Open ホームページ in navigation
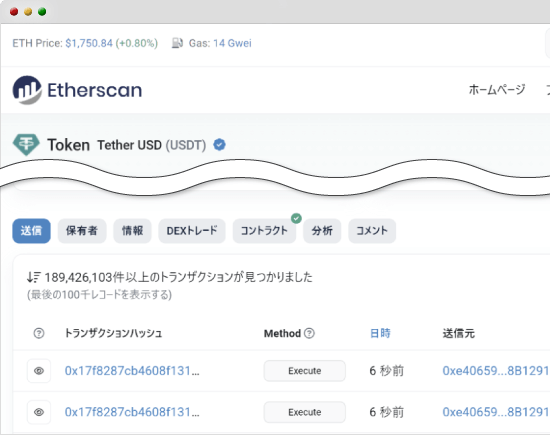The height and width of the screenshot is (435, 550). click(x=497, y=90)
